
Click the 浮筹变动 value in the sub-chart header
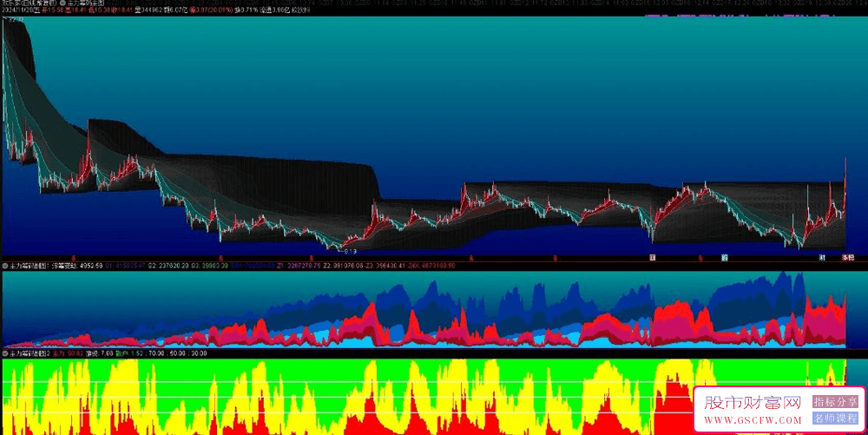[90, 264]
